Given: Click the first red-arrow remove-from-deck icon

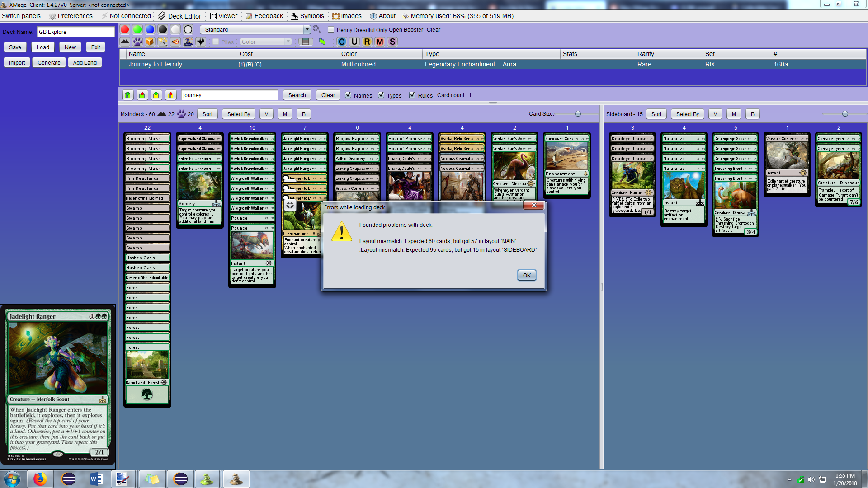Looking at the screenshot, I should [x=142, y=95].
